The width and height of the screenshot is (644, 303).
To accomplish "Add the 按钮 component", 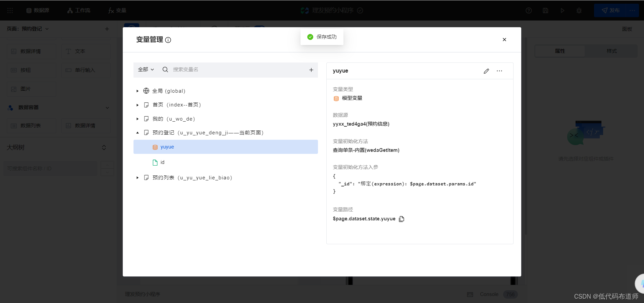I will point(32,70).
